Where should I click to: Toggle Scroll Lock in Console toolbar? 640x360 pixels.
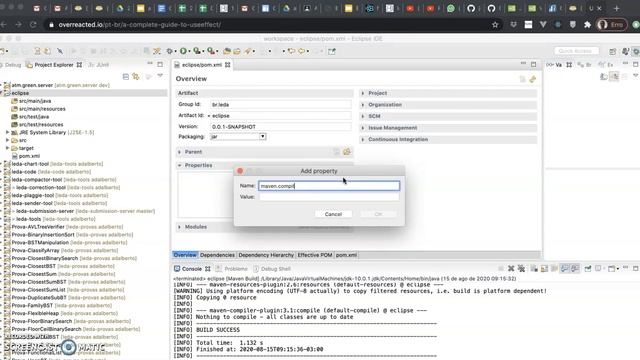544,268
